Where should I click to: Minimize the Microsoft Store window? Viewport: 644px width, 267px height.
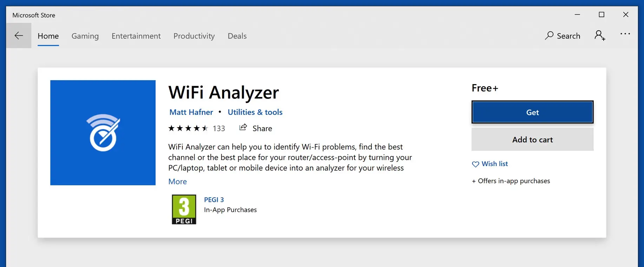[577, 14]
